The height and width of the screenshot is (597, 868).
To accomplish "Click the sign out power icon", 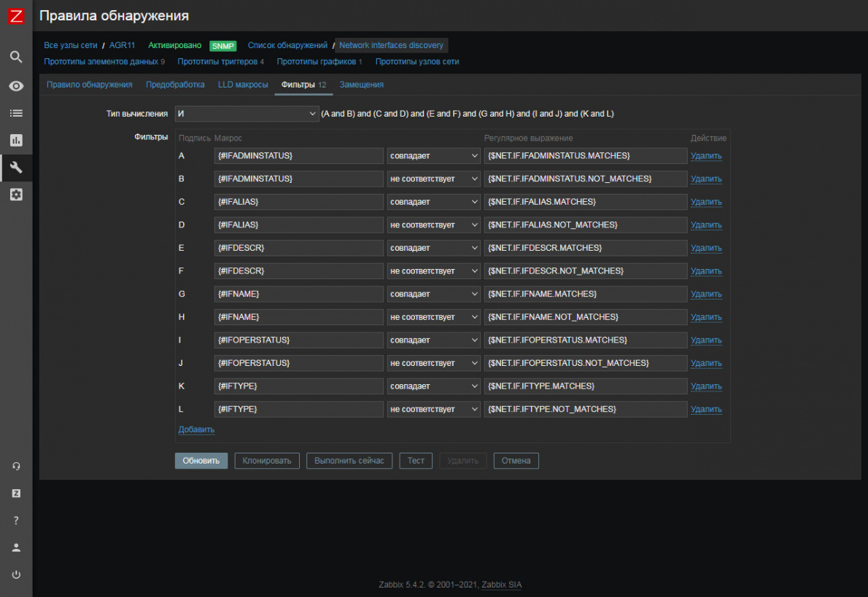I will click(16, 574).
